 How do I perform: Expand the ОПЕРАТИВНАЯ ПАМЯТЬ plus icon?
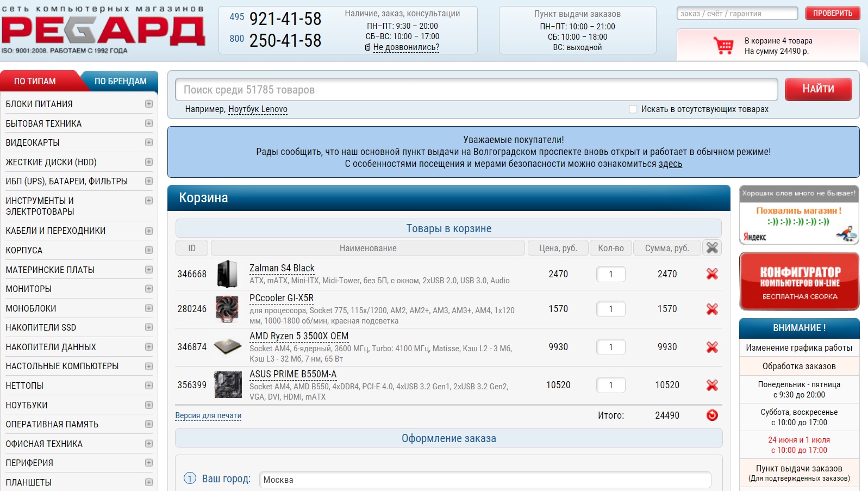[149, 424]
